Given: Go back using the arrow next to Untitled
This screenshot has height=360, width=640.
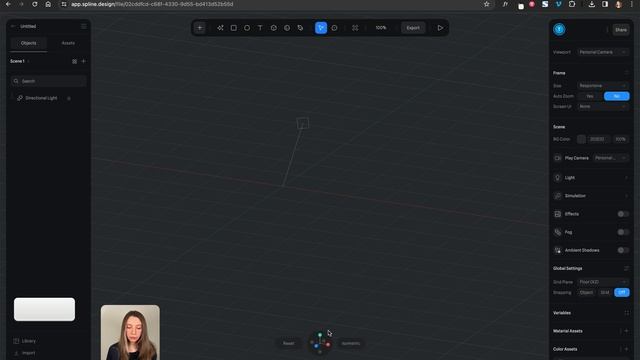Looking at the screenshot, I should click(x=13, y=26).
